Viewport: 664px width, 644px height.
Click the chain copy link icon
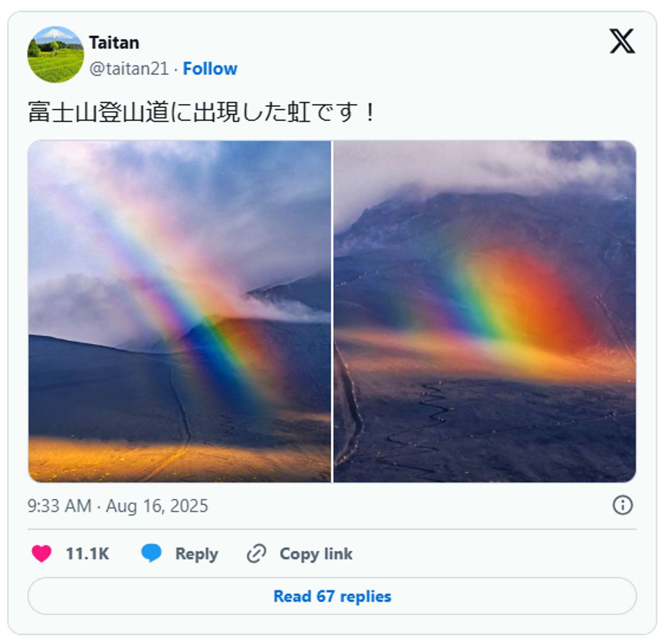coord(256,554)
